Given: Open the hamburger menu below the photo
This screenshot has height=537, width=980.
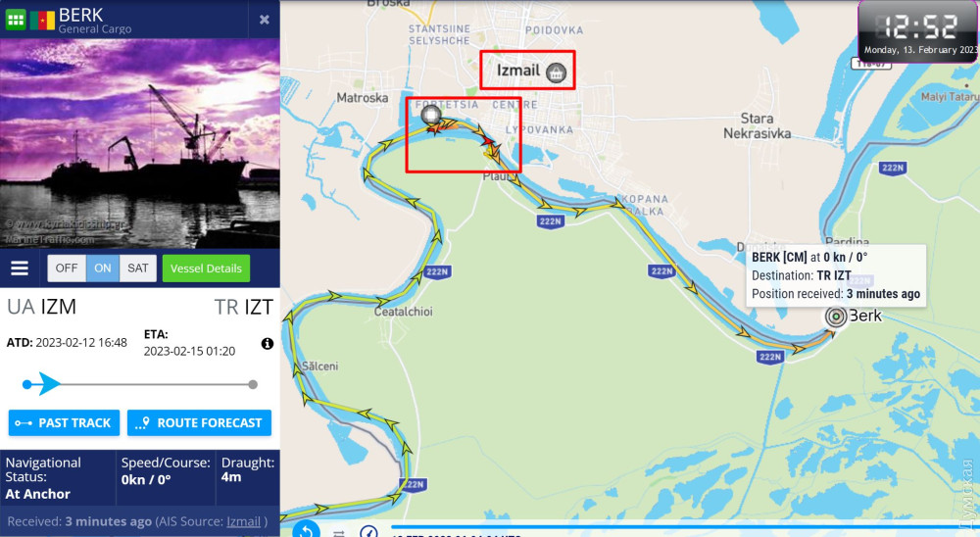Looking at the screenshot, I should [x=20, y=268].
